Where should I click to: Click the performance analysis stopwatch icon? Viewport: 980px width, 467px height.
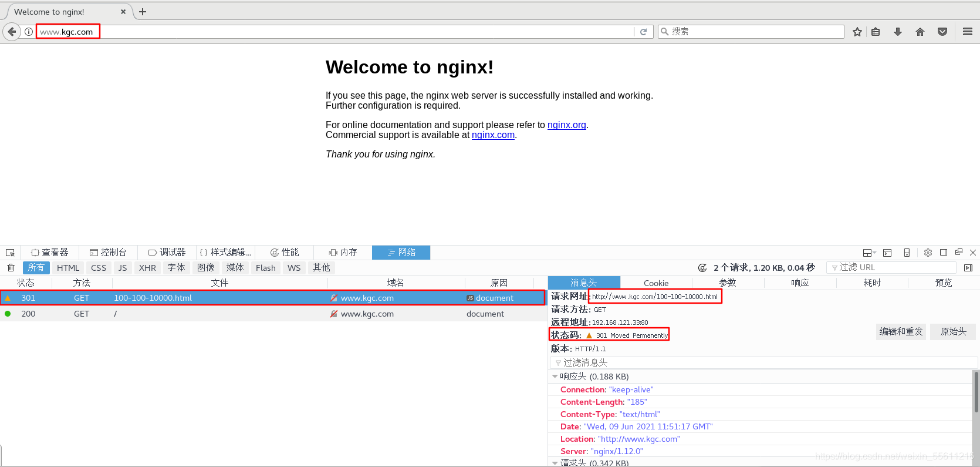pyautogui.click(x=702, y=268)
